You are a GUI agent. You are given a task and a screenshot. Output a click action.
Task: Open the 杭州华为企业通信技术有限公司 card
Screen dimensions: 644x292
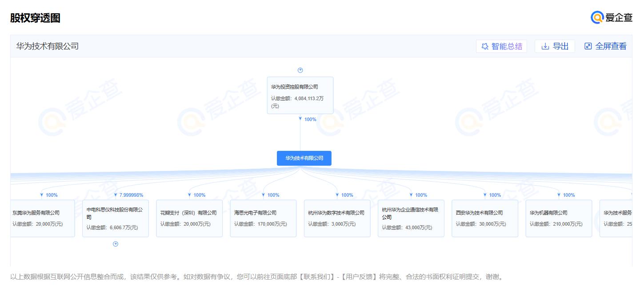coord(411,218)
